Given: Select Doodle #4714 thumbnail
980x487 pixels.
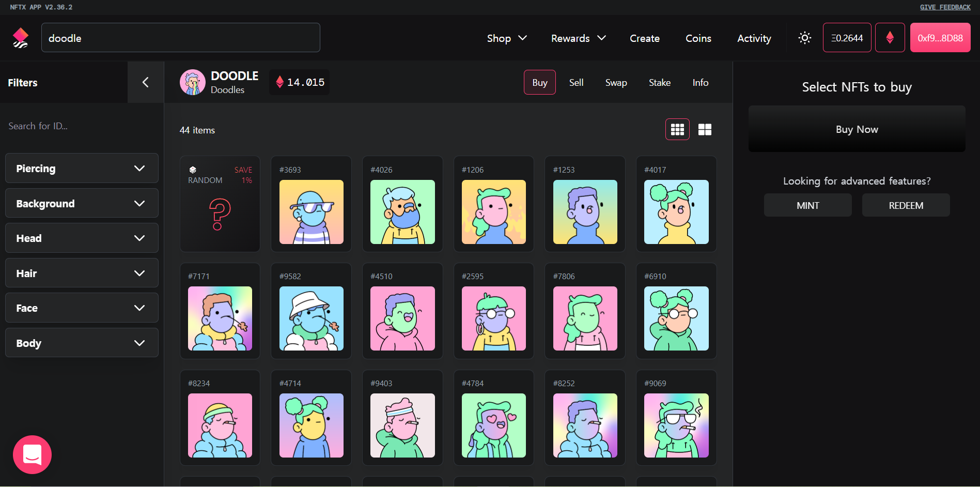Looking at the screenshot, I should click(x=311, y=425).
